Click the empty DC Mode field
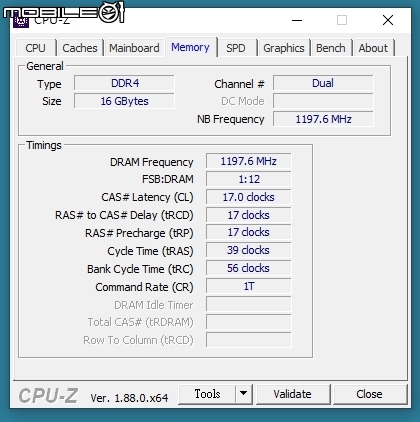420x422 pixels. pyautogui.click(x=323, y=101)
